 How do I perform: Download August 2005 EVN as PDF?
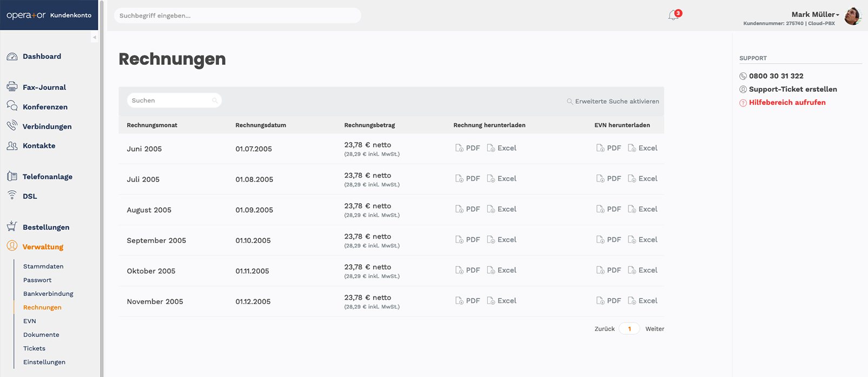[608, 209]
